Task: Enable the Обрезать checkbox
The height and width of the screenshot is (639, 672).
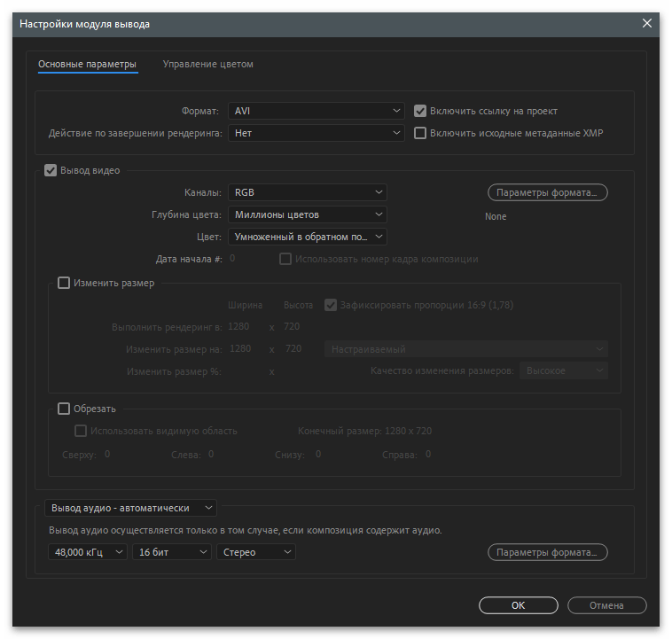Action: coord(64,409)
